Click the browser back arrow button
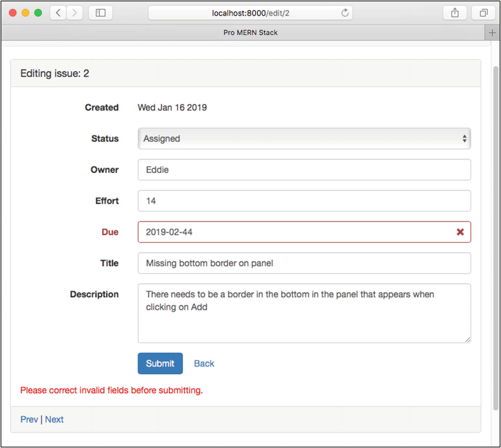This screenshot has height=448, width=501. tap(58, 13)
